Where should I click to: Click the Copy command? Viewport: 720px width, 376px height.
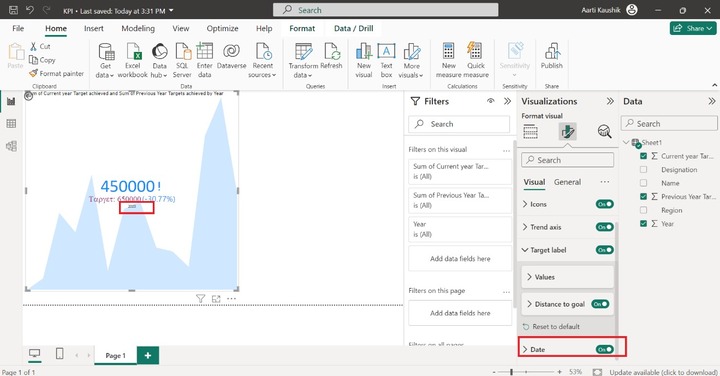click(x=42, y=60)
